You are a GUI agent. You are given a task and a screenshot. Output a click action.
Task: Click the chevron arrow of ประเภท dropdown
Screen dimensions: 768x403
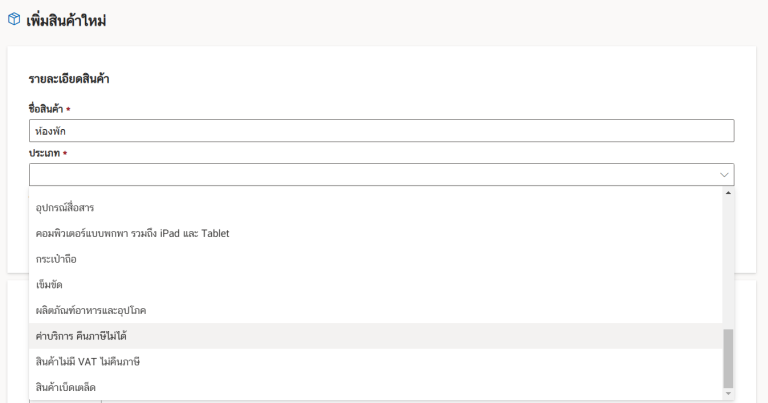[724, 175]
